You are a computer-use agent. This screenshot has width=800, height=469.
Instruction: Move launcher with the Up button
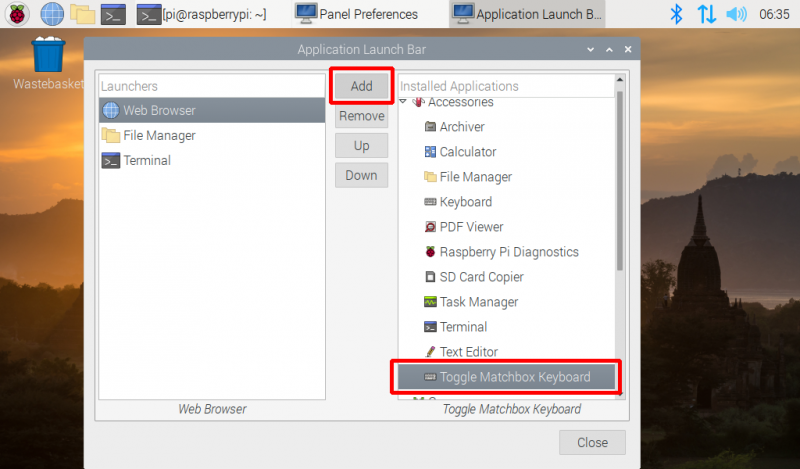[361, 146]
